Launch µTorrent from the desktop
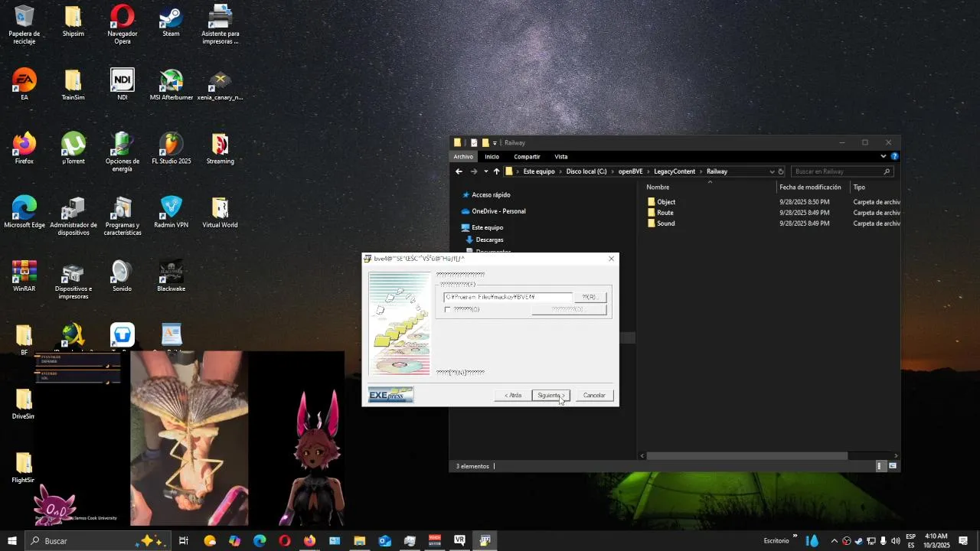The image size is (980, 551). pos(73,148)
